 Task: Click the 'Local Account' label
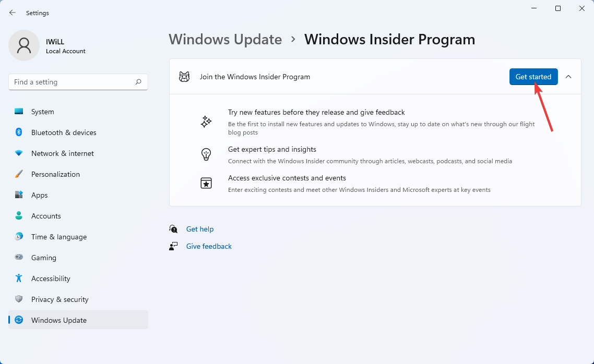(x=66, y=51)
